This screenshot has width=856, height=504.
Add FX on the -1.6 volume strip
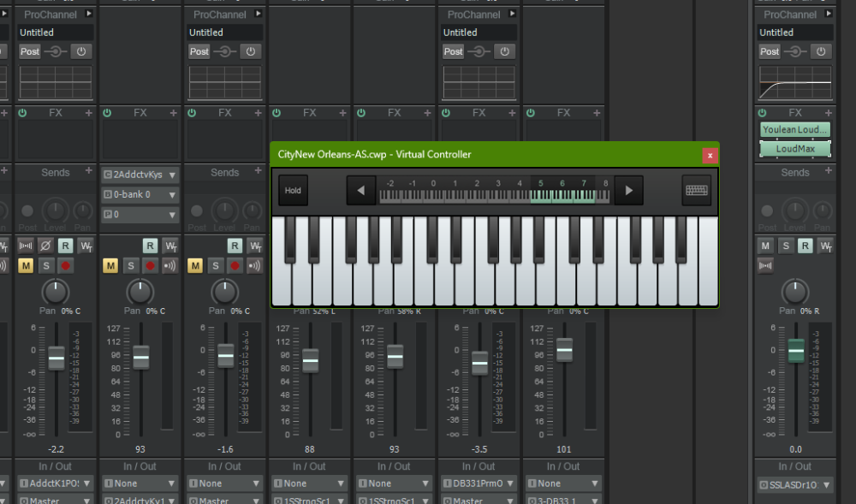[x=258, y=113]
